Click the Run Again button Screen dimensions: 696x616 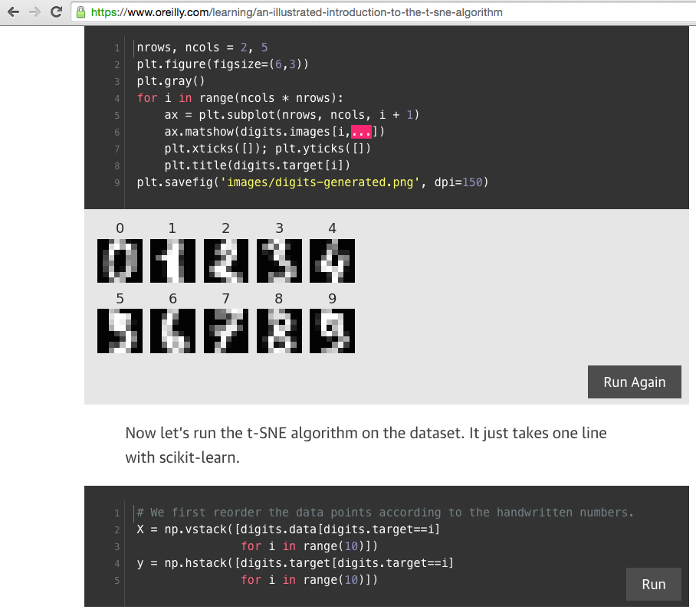(635, 382)
